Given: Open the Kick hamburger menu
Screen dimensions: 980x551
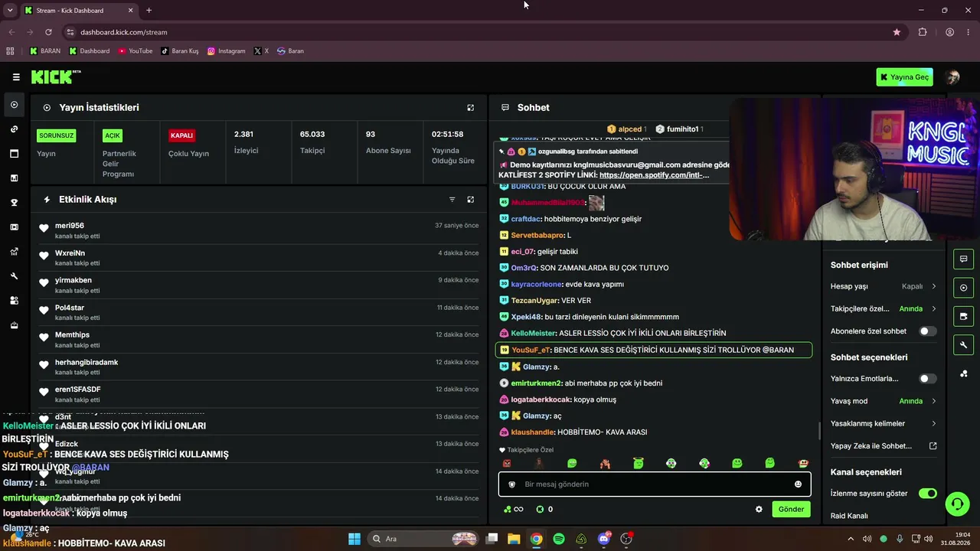Looking at the screenshot, I should click(x=16, y=77).
